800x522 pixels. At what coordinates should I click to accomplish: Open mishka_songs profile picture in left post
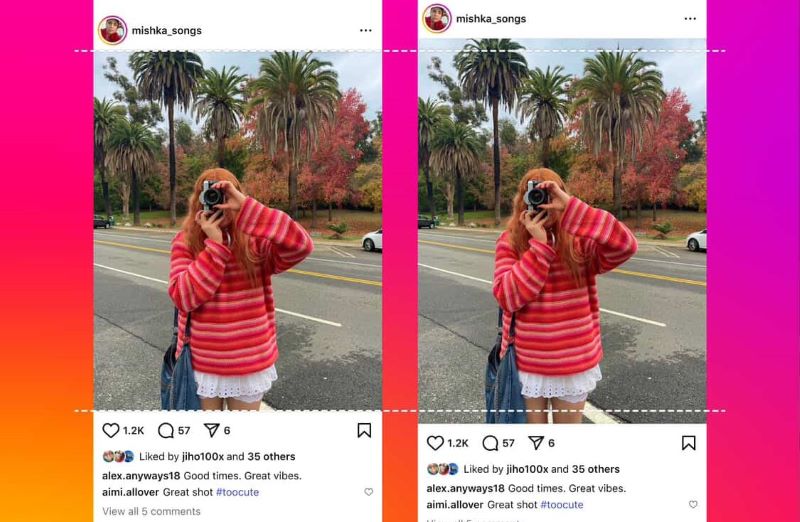(x=113, y=31)
